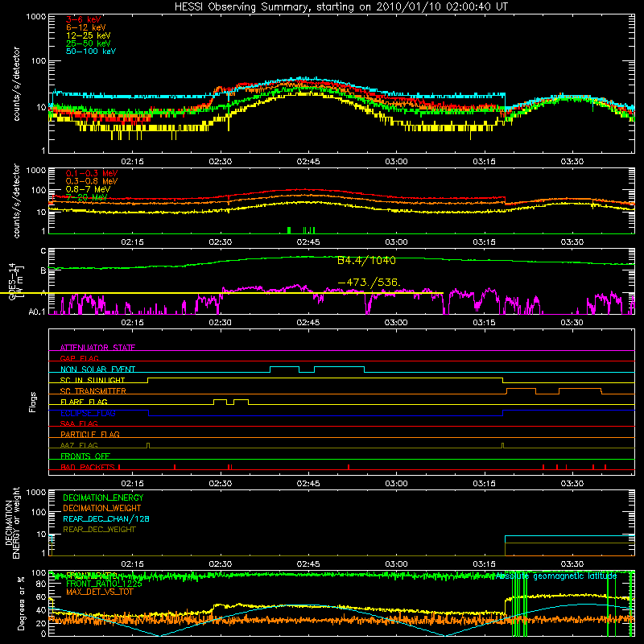Viewport: 644px width, 644px height.
Task: Click the vertical Flags axis title
Action: coord(33,402)
